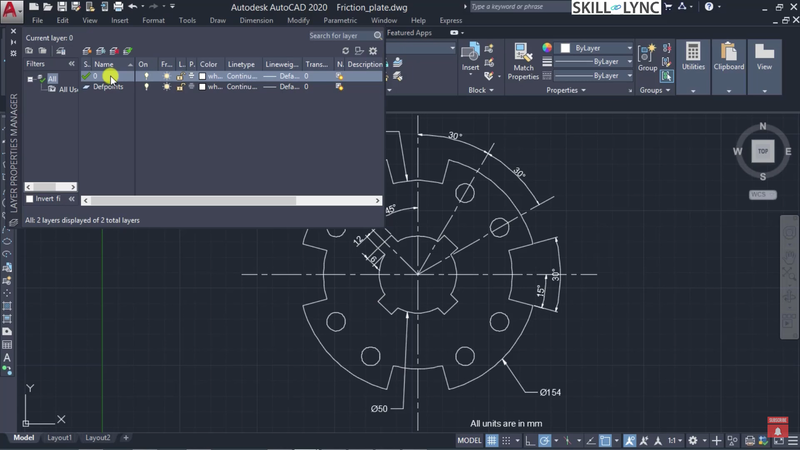Image resolution: width=800 pixels, height=450 pixels.
Task: Check the Invert filter checkbox
Action: click(x=30, y=199)
